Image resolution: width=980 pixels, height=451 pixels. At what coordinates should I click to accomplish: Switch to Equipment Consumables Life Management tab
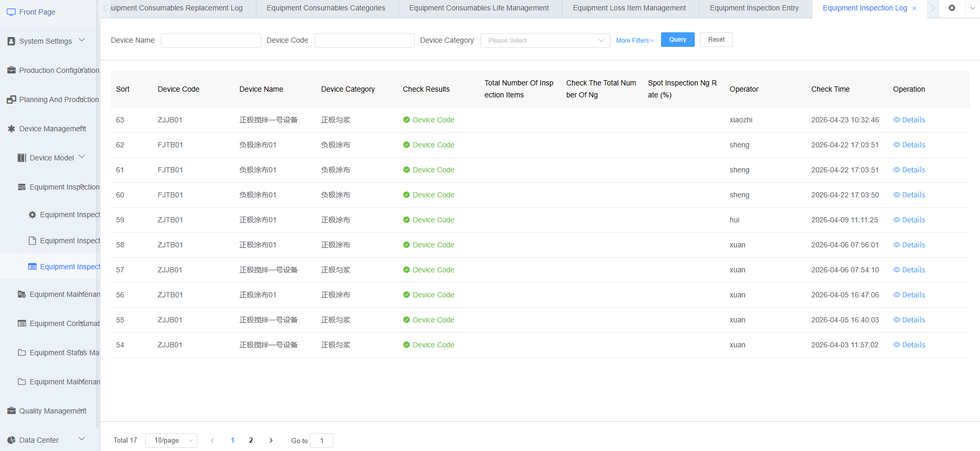point(479,8)
